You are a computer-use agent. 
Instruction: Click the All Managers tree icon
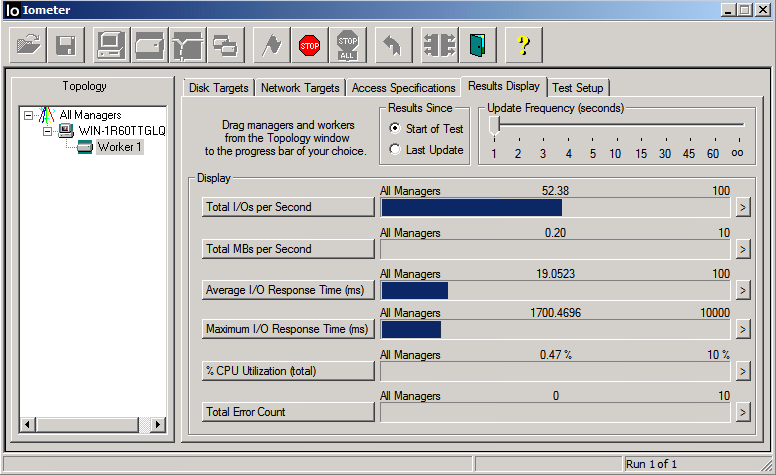point(47,115)
